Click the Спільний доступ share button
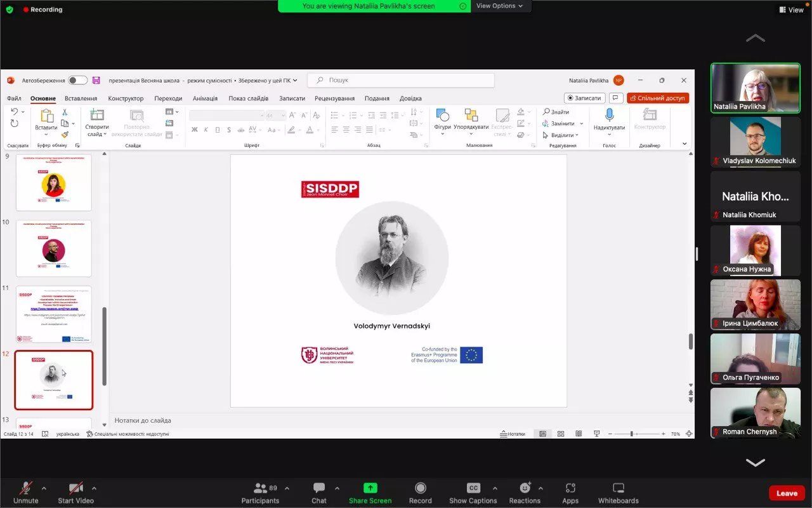The image size is (812, 508). click(658, 98)
